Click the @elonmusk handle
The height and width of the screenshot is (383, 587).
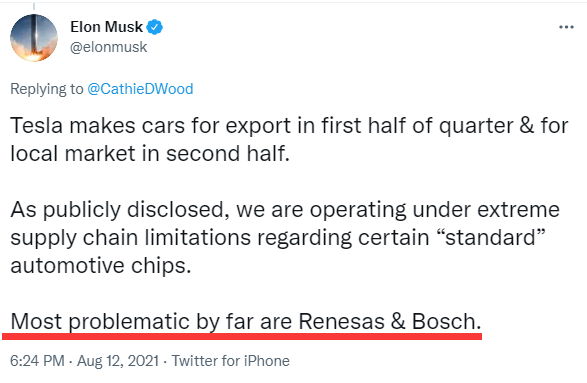point(109,47)
